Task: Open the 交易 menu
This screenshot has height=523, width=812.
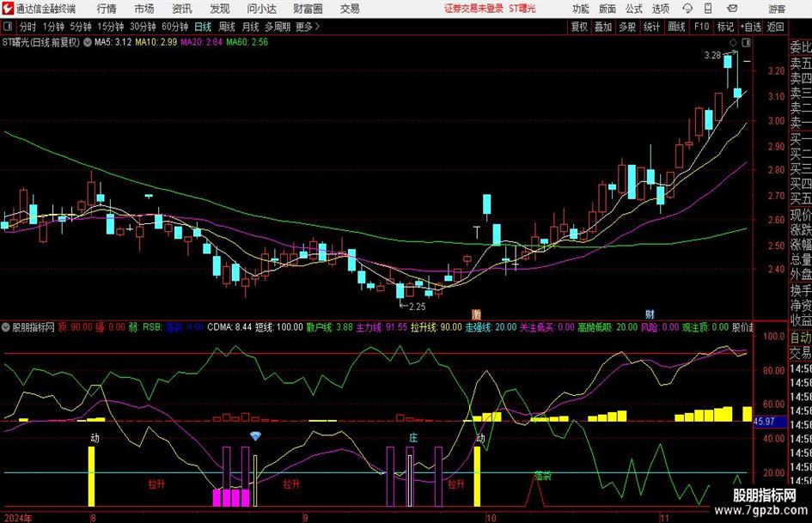Action: click(x=350, y=9)
